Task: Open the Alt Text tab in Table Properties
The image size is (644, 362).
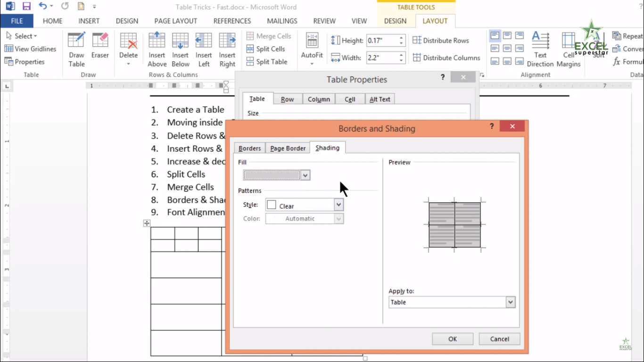Action: [380, 99]
